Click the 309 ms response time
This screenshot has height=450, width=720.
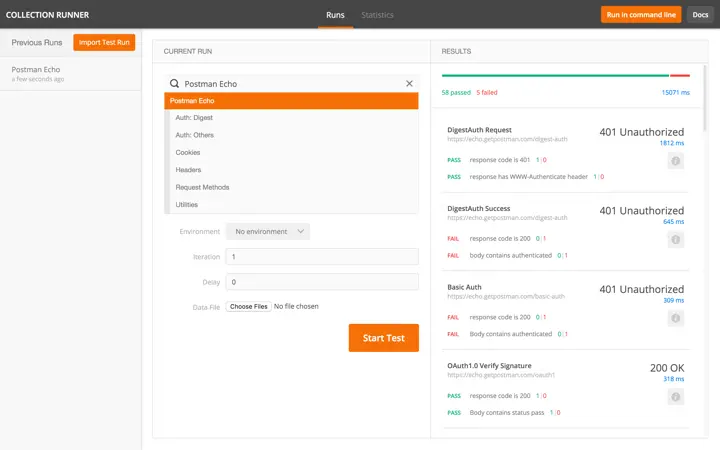click(673, 300)
